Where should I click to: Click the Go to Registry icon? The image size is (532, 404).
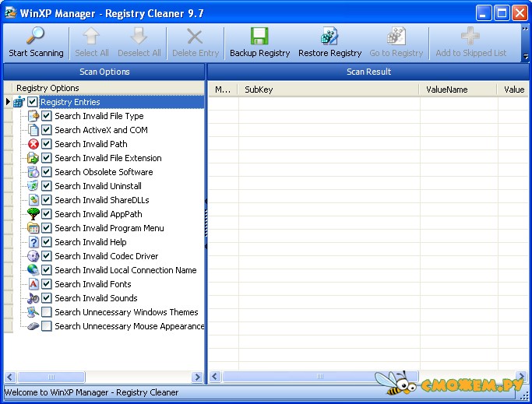pos(396,36)
